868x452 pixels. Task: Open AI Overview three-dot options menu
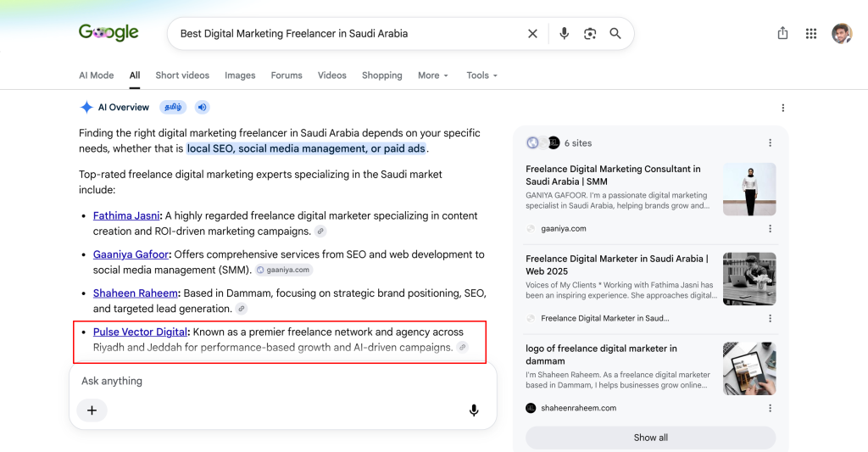[x=782, y=108]
